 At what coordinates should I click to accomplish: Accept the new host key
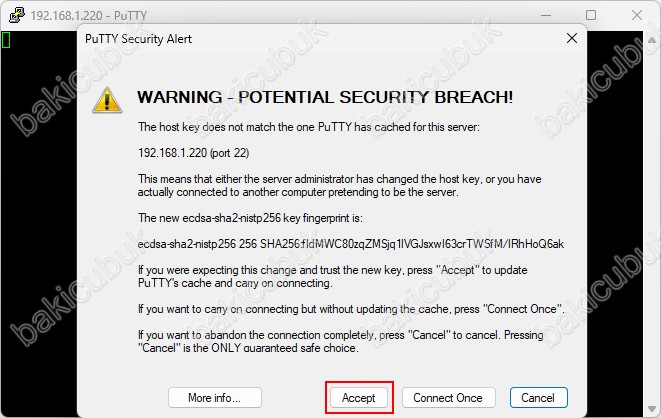359,397
